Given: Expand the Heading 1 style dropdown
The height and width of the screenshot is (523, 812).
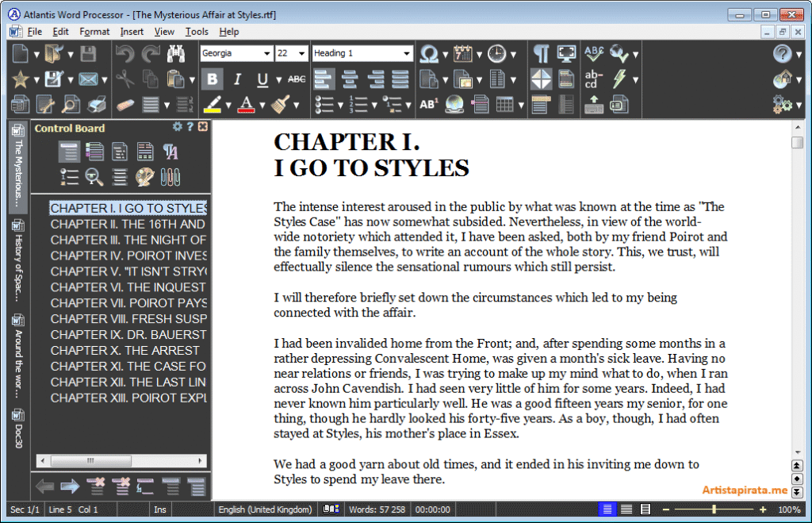Looking at the screenshot, I should pyautogui.click(x=407, y=53).
